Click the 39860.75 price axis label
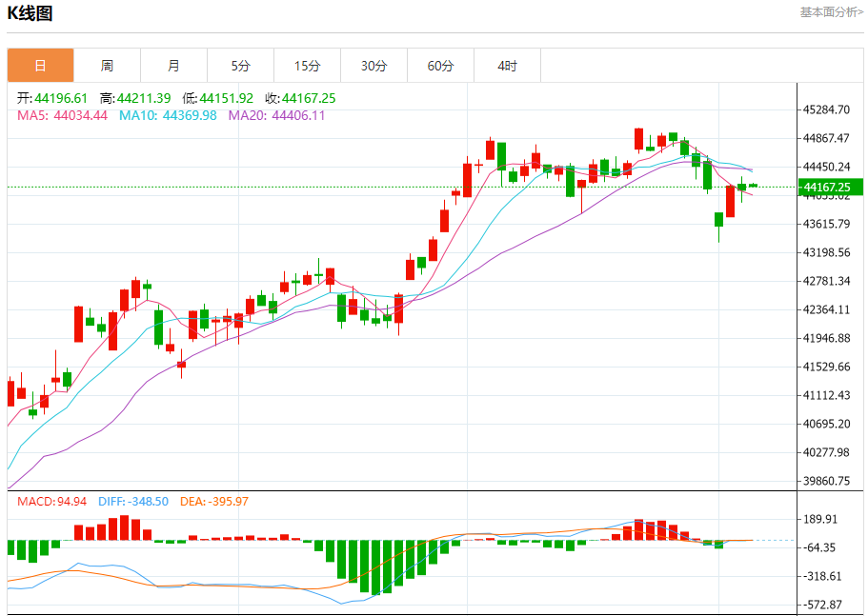868x616 pixels. coord(826,481)
